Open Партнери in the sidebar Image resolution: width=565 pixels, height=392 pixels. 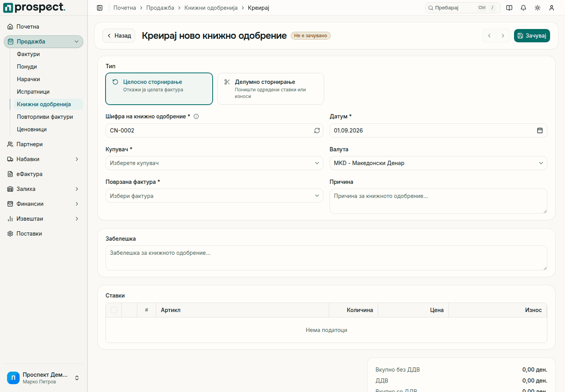[44, 144]
